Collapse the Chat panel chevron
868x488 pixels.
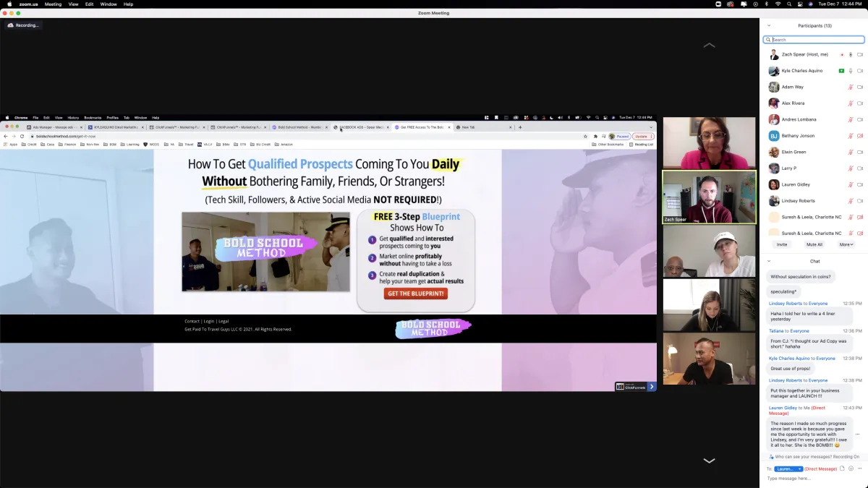pyautogui.click(x=769, y=261)
